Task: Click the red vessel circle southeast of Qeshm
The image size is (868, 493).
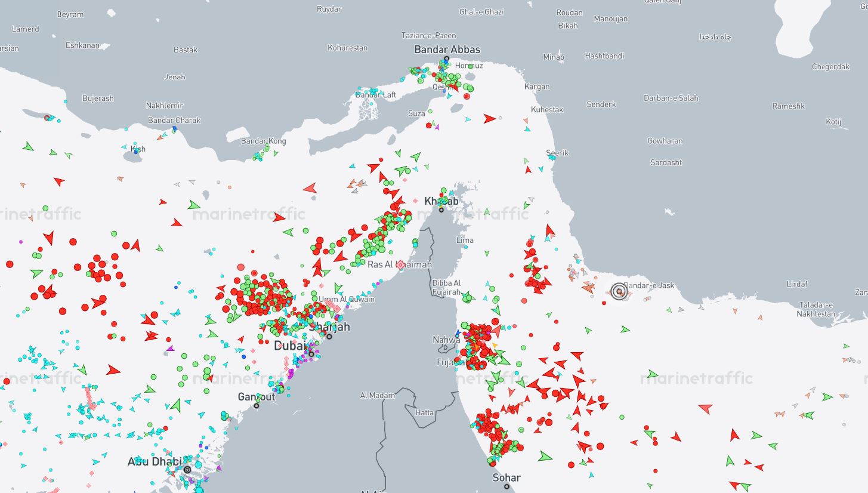Action: (467, 96)
